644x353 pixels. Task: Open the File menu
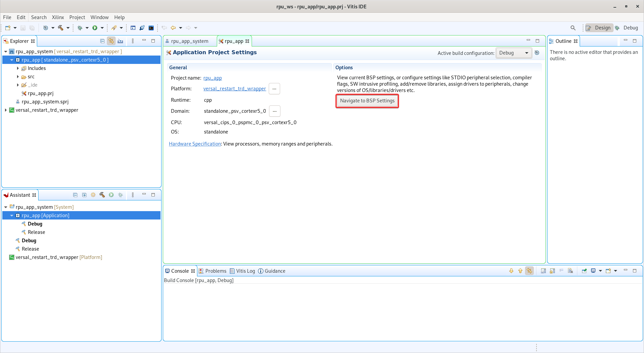(7, 17)
